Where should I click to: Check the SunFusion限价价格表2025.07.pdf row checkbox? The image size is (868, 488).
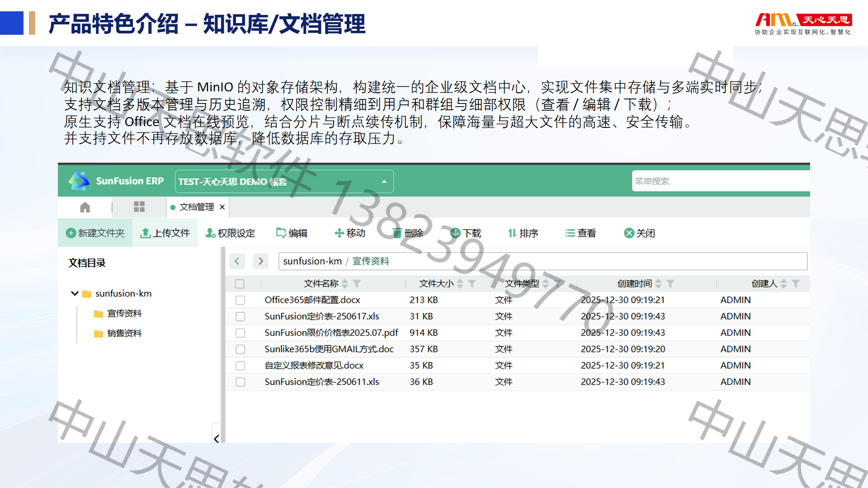pyautogui.click(x=241, y=333)
